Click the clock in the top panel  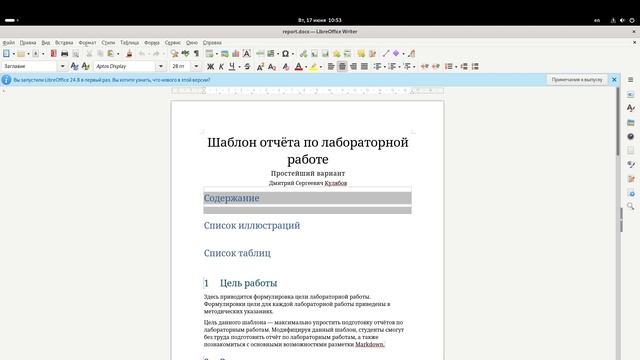[x=320, y=20]
